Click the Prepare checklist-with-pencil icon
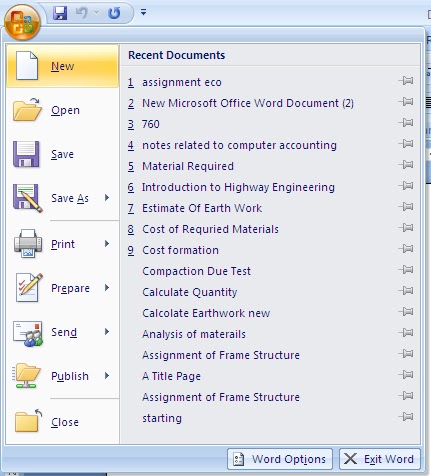 click(x=29, y=287)
